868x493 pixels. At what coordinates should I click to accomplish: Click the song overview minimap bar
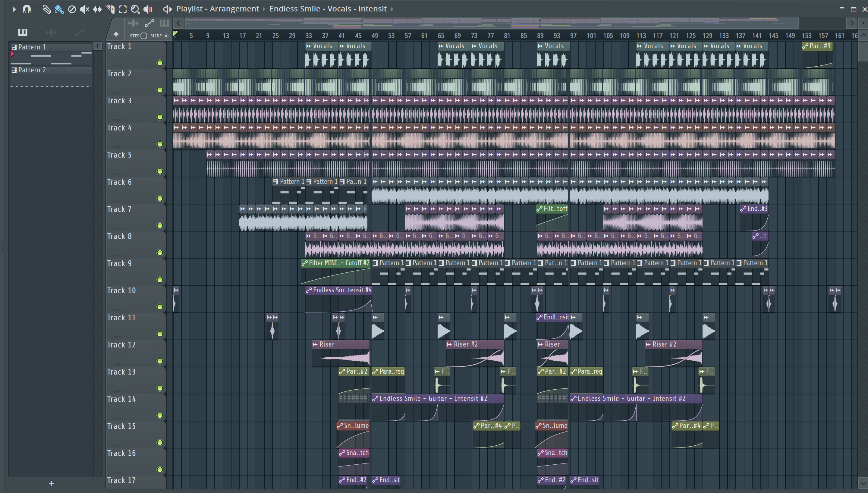[x=492, y=23]
